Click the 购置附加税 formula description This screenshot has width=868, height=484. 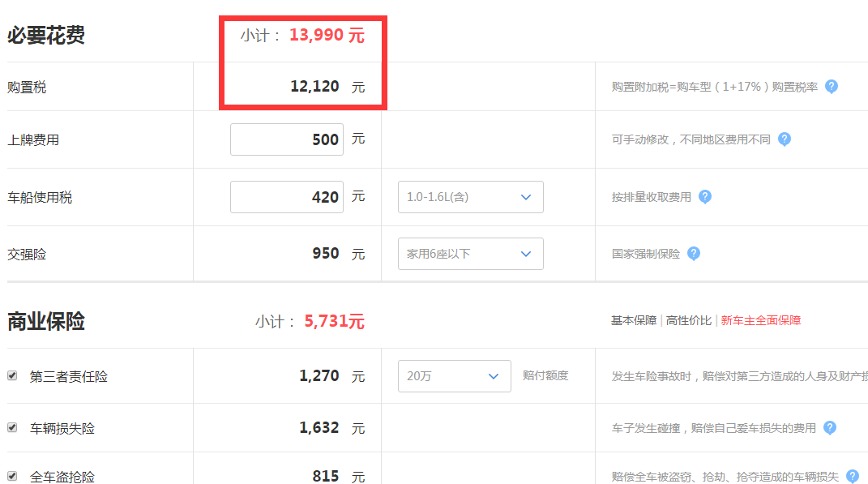tap(714, 87)
